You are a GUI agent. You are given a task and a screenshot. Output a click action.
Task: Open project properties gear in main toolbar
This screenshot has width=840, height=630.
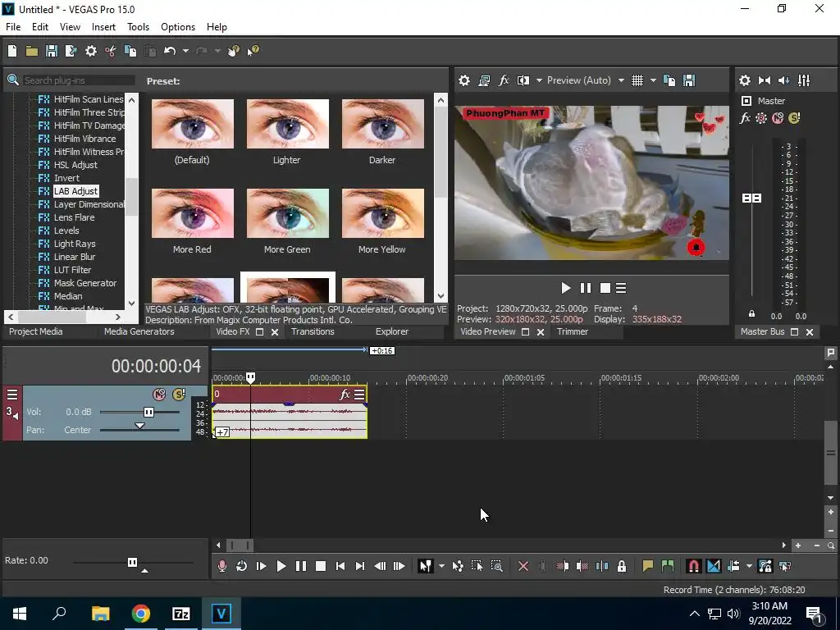91,51
